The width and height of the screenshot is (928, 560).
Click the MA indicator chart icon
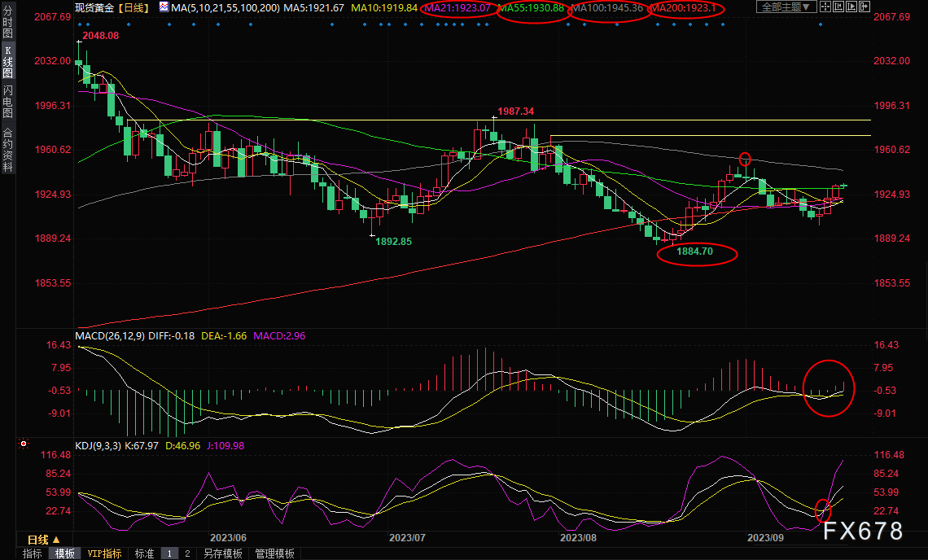[164, 7]
